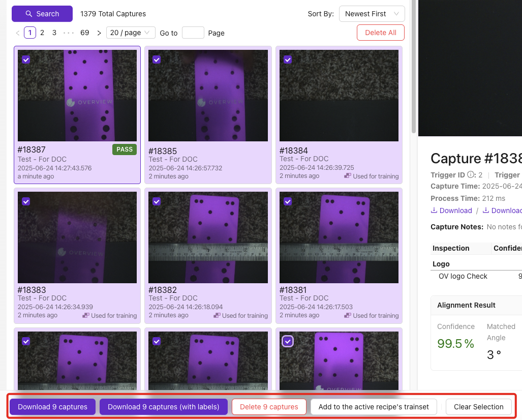Toggle the checkbox on capture #18381
Screen dimensions: 522x420
tap(288, 201)
